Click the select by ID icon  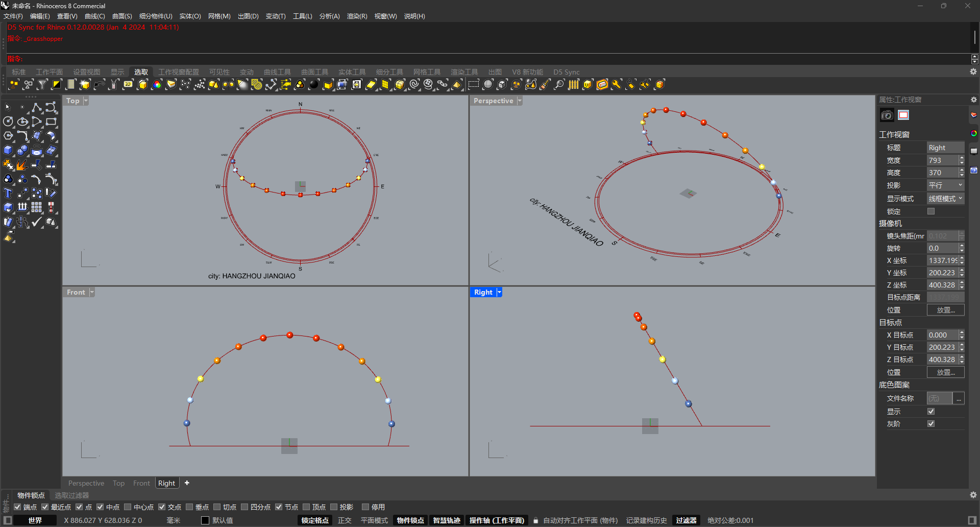pos(128,84)
